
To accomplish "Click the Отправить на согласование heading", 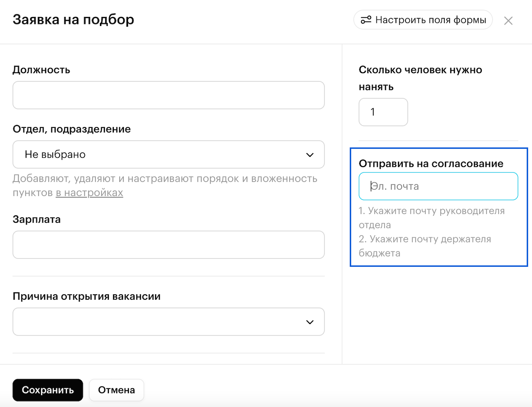I will point(431,164).
